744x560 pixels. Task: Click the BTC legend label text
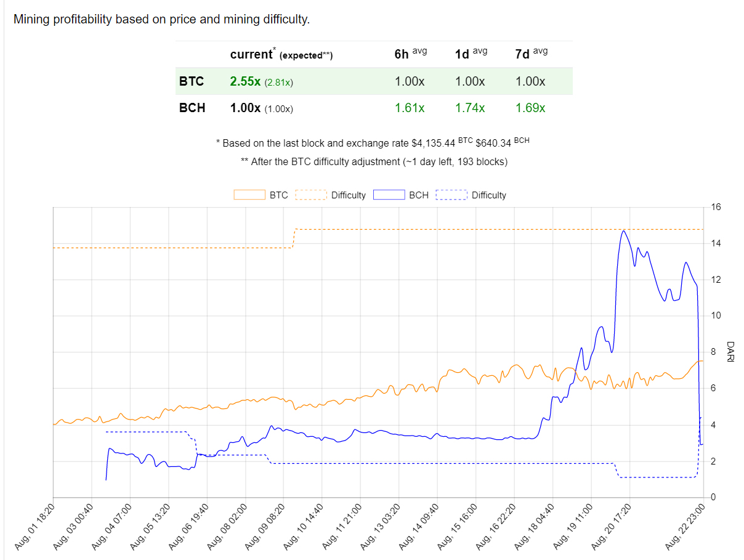pos(278,195)
